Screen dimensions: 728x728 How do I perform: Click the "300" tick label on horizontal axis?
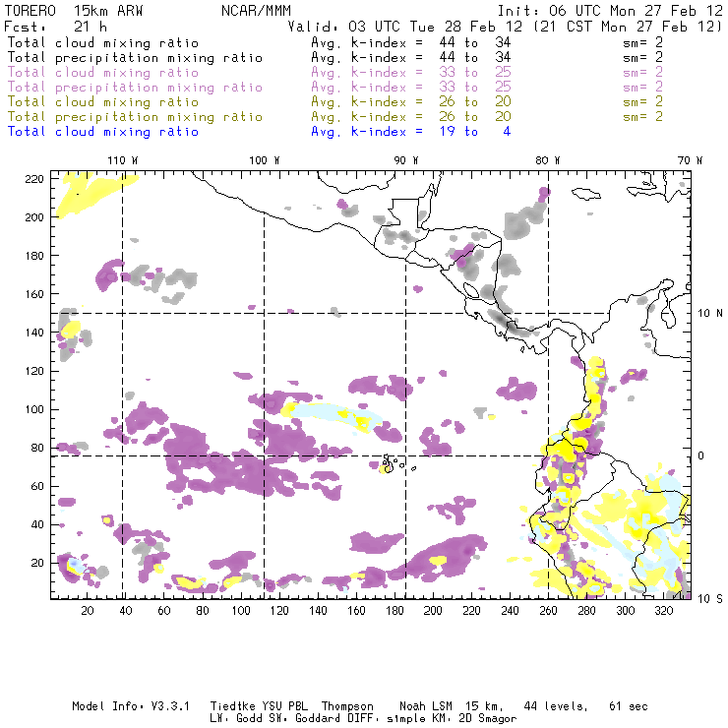click(626, 611)
